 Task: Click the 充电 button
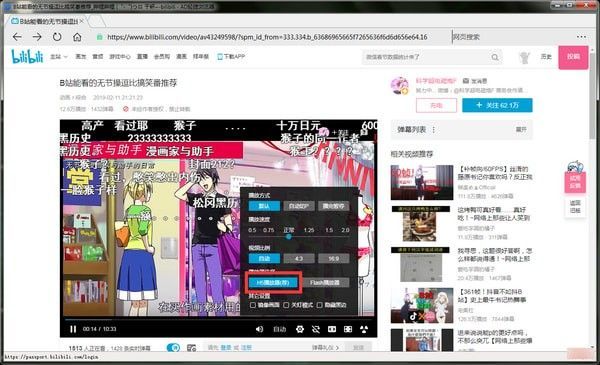[x=436, y=105]
